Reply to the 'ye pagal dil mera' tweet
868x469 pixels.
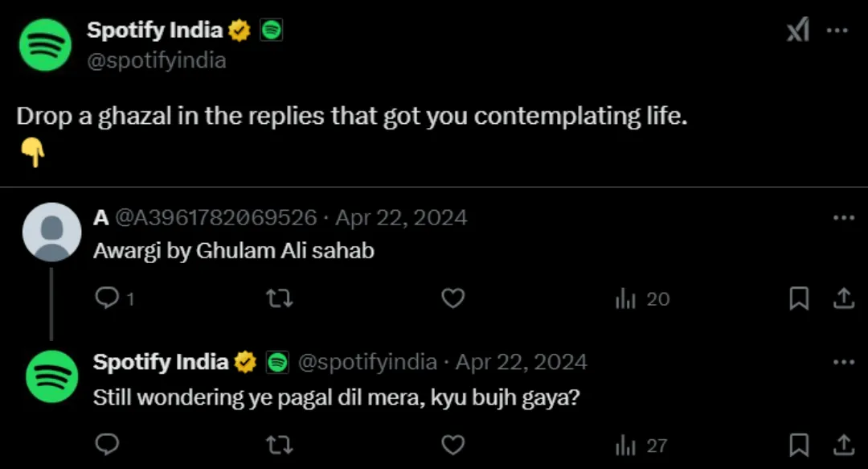[108, 445]
